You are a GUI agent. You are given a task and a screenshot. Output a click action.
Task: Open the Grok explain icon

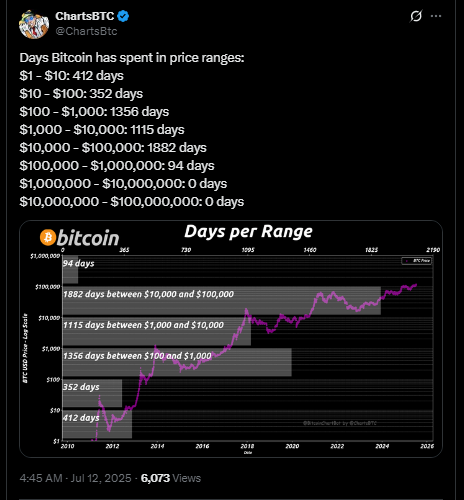tap(416, 16)
